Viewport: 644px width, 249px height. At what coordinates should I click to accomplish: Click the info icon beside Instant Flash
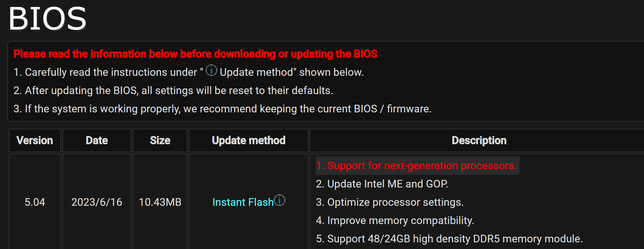[x=280, y=200]
